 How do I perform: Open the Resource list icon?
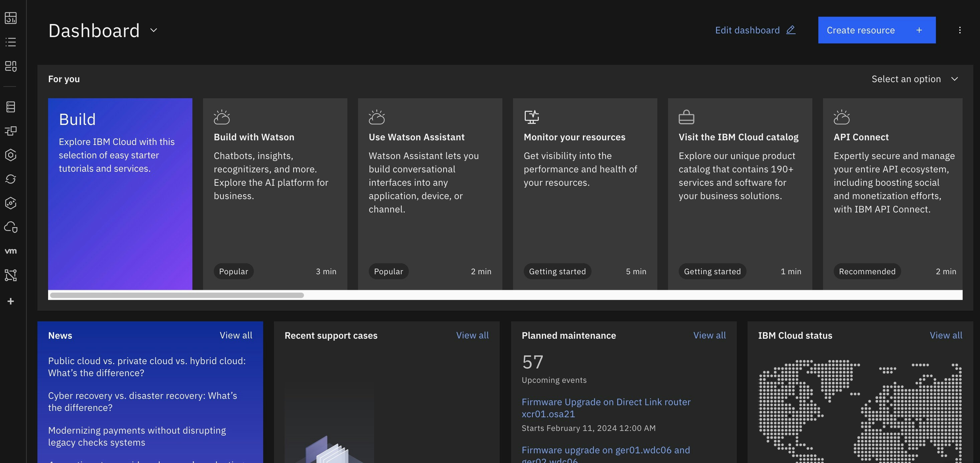(x=10, y=42)
